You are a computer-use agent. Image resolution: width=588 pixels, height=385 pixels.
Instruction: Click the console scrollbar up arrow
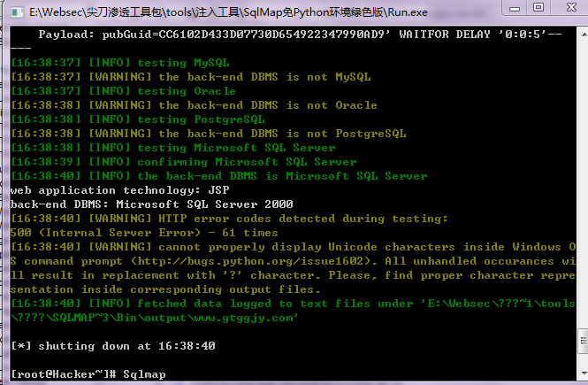click(x=583, y=35)
